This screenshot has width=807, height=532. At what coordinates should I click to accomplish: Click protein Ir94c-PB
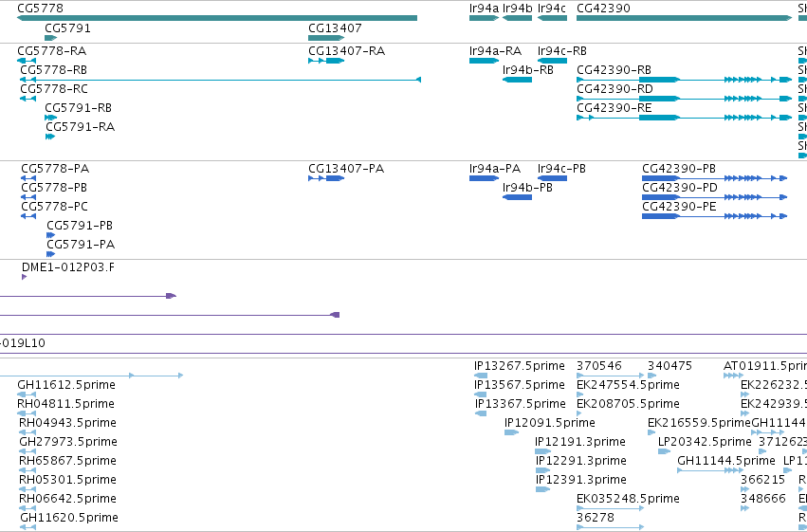(552, 178)
